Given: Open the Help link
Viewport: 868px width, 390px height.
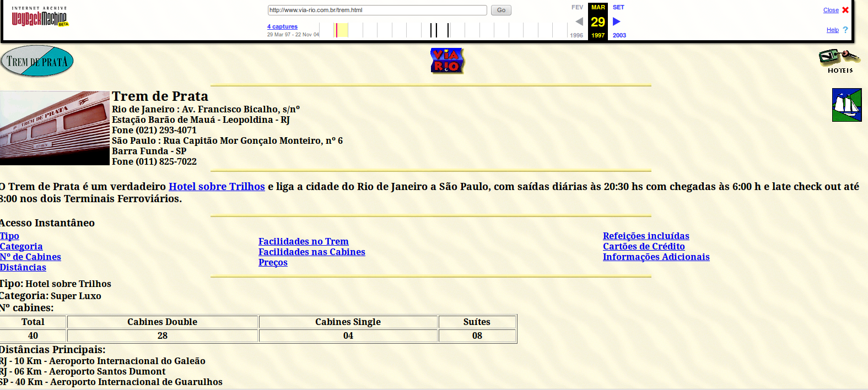Looking at the screenshot, I should point(832,30).
